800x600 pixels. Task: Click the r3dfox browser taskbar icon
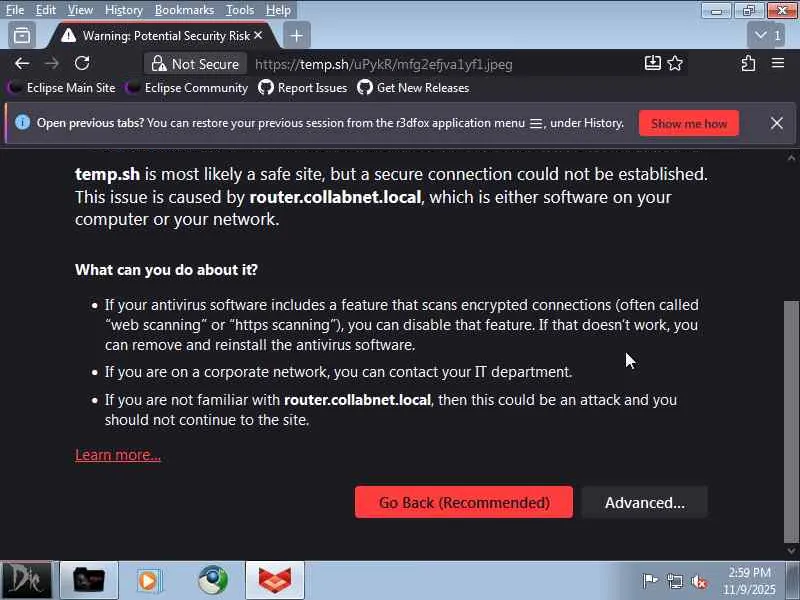[274, 580]
